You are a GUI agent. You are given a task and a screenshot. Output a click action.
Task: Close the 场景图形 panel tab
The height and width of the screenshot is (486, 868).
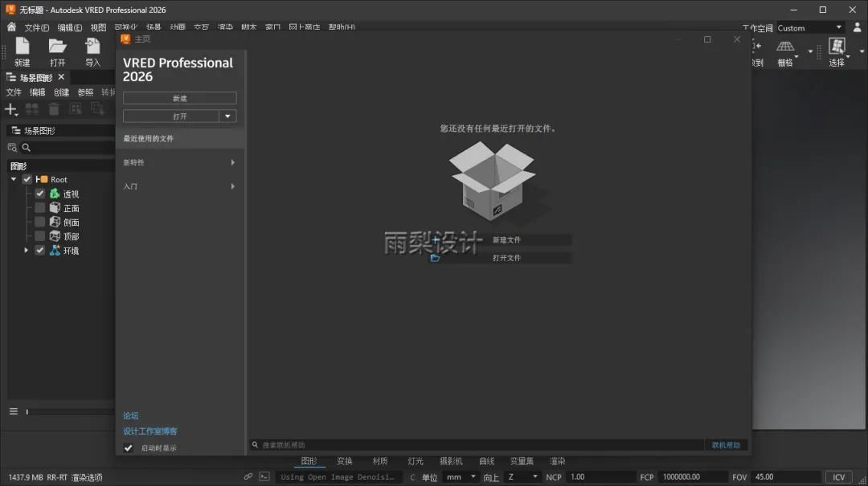pyautogui.click(x=61, y=77)
